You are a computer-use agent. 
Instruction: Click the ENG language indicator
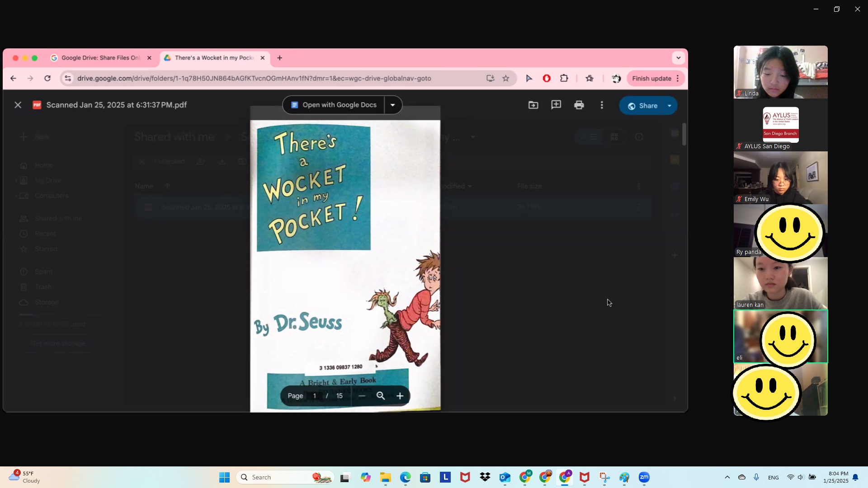(x=774, y=477)
